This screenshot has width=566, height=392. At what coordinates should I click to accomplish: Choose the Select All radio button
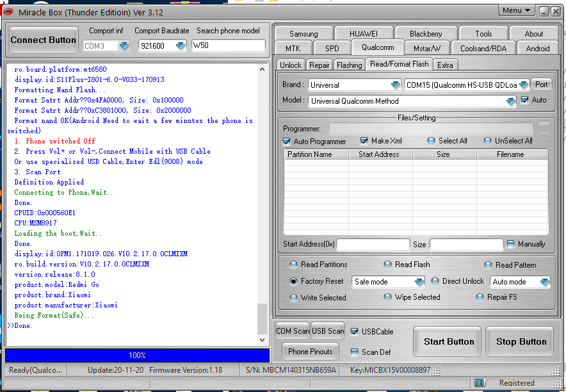tap(431, 141)
